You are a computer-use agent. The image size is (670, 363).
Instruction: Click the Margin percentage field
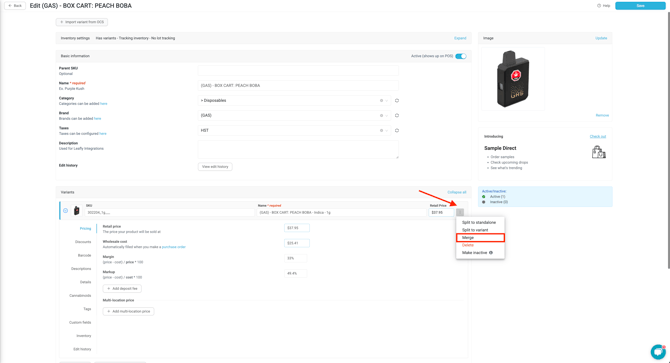click(x=295, y=258)
